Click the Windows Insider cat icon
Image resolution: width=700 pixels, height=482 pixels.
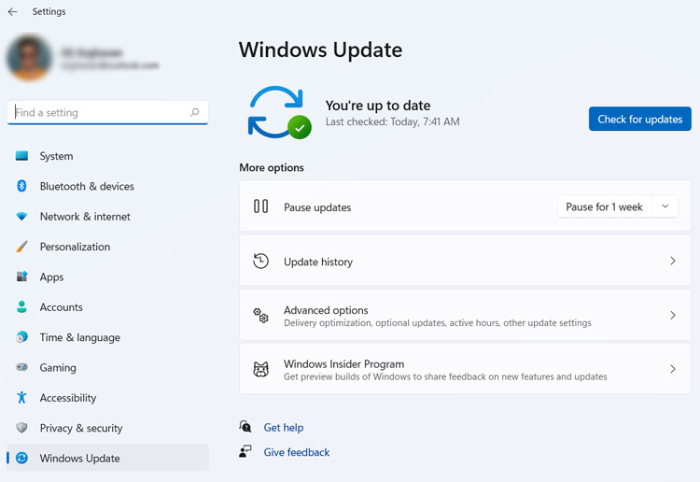click(x=261, y=369)
